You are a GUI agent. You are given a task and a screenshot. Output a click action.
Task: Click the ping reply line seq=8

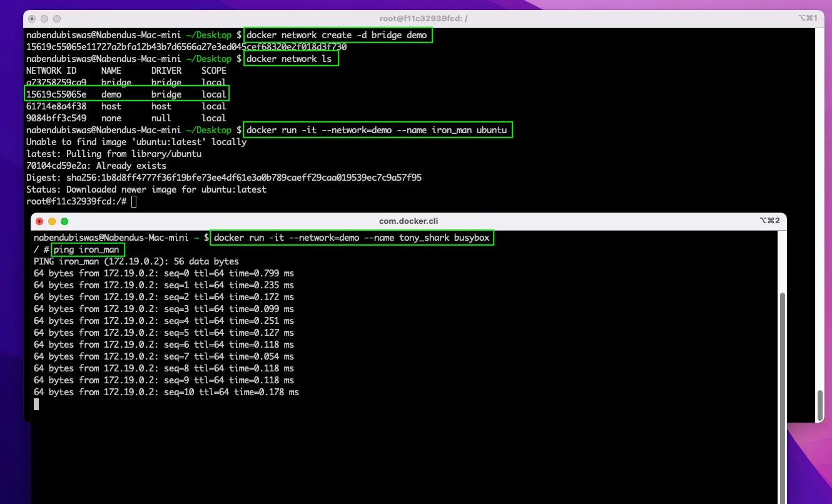(164, 368)
